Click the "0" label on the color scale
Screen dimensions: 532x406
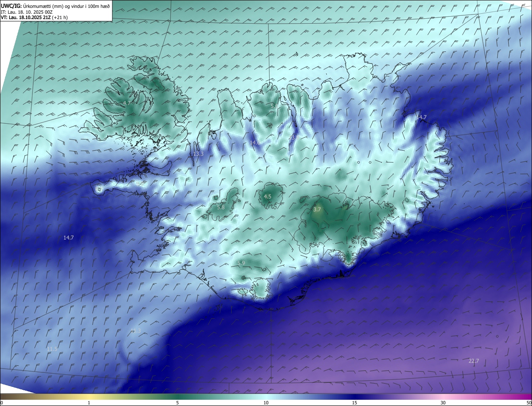point(1,403)
